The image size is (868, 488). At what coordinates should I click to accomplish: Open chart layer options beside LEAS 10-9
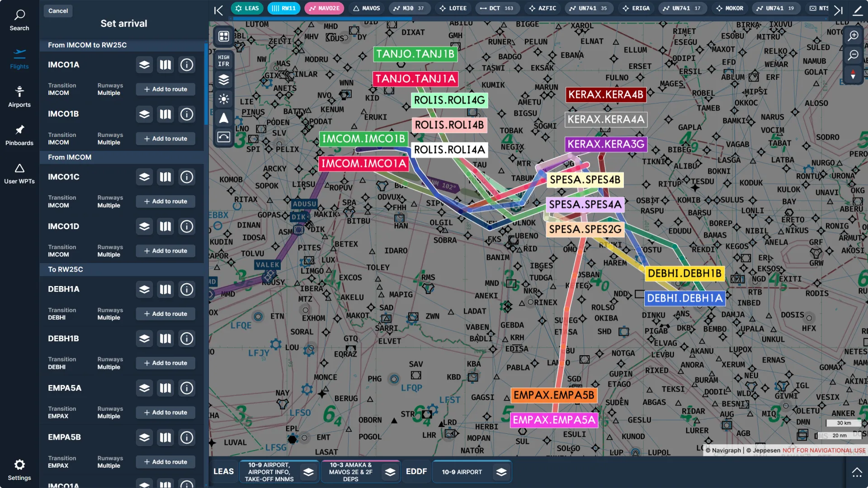[x=309, y=472]
